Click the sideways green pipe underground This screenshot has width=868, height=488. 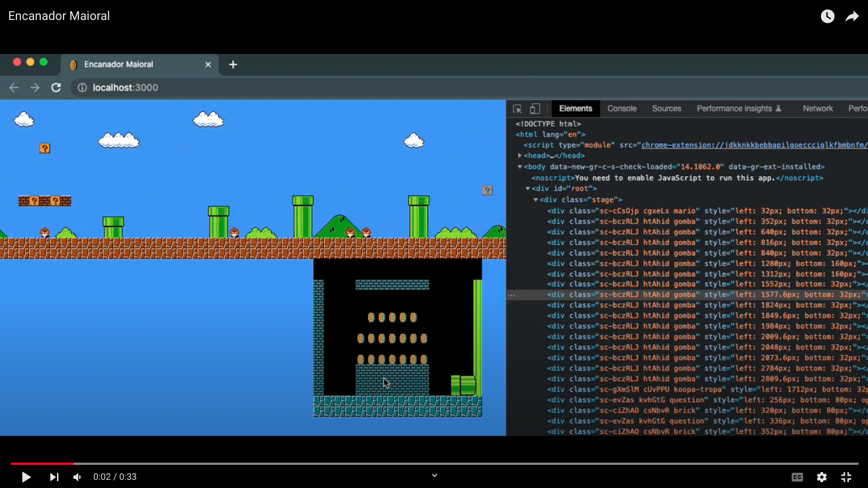pos(463,385)
